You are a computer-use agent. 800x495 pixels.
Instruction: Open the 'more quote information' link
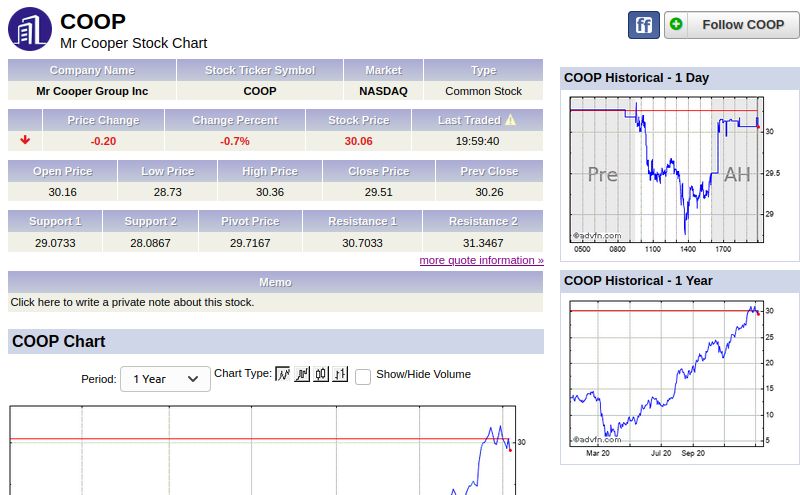click(x=481, y=260)
